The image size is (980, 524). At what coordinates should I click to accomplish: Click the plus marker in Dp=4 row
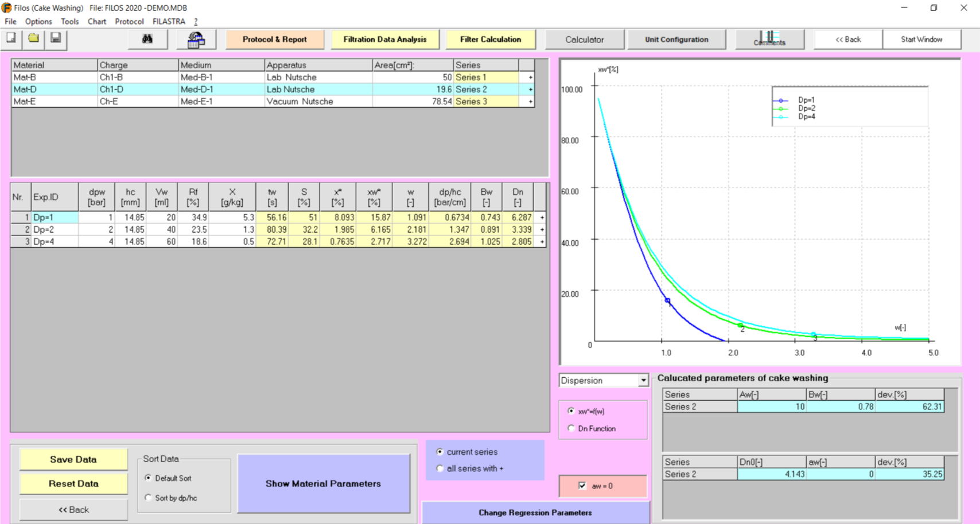click(x=542, y=242)
